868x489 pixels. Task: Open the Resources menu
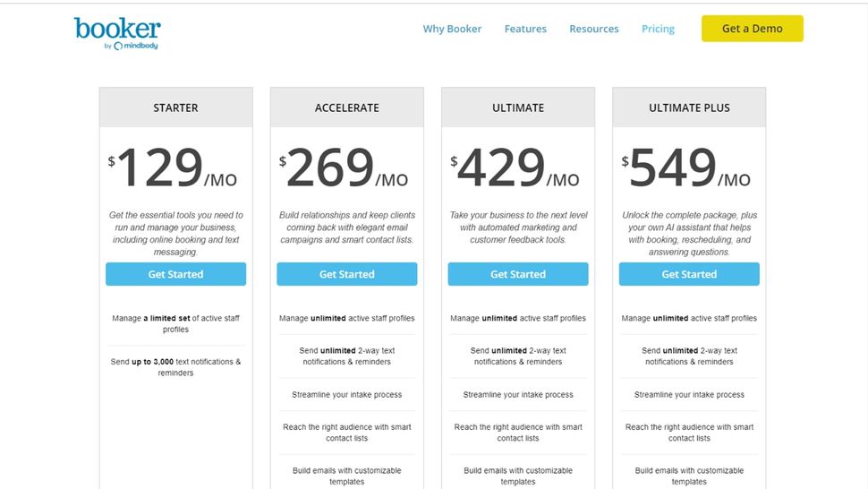[x=593, y=29]
